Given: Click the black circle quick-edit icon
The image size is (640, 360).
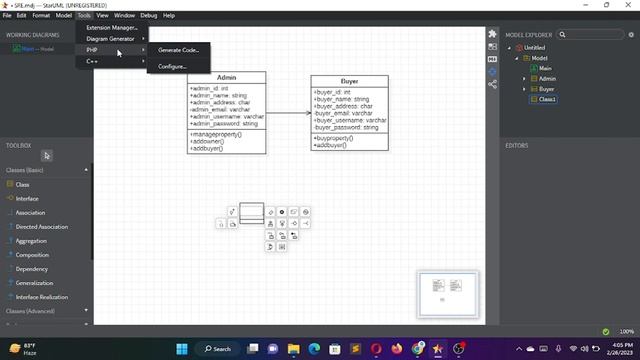Looking at the screenshot, I should click(x=282, y=212).
